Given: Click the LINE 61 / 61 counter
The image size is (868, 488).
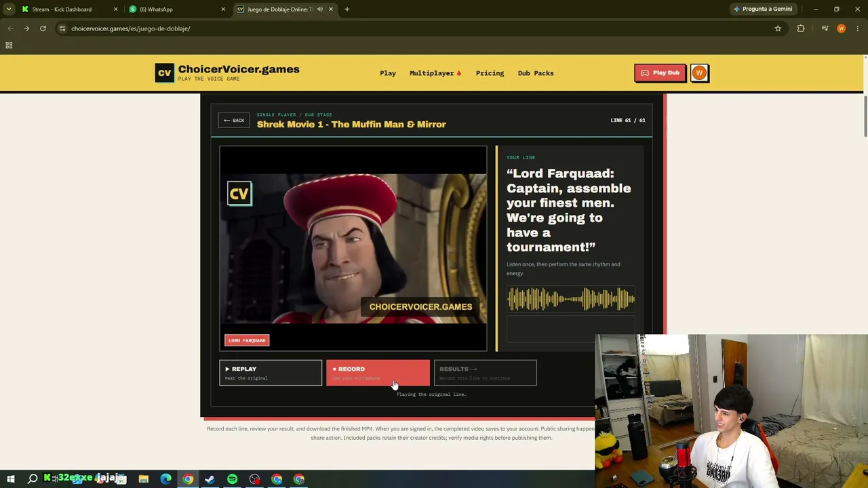Looking at the screenshot, I should (x=628, y=121).
